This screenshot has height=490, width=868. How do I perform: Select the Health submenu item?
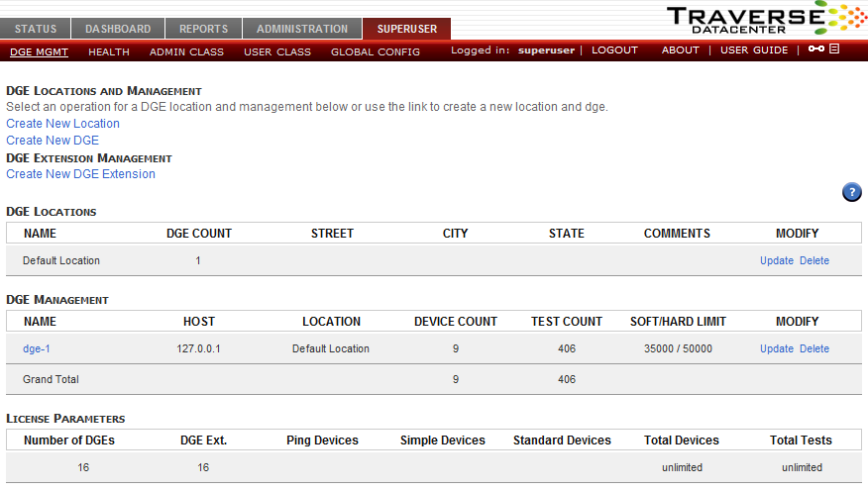pyautogui.click(x=109, y=51)
